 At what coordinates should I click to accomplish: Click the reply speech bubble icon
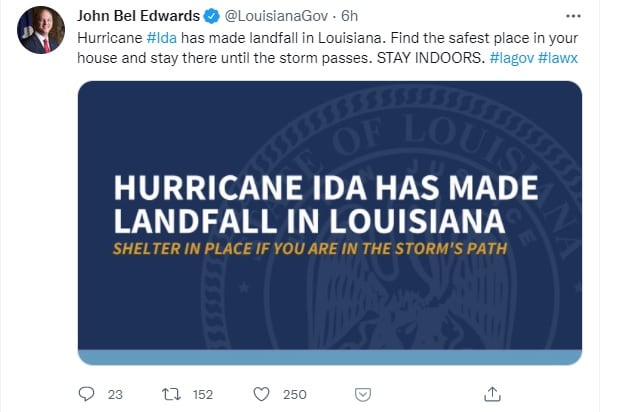tap(86, 394)
